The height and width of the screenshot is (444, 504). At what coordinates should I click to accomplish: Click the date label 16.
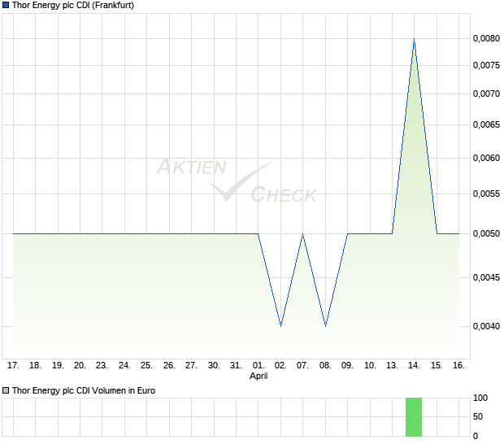tap(459, 366)
